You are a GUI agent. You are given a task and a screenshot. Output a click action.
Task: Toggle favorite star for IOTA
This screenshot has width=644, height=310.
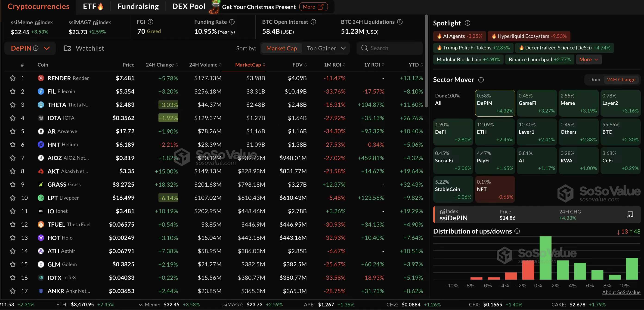pyautogui.click(x=12, y=118)
